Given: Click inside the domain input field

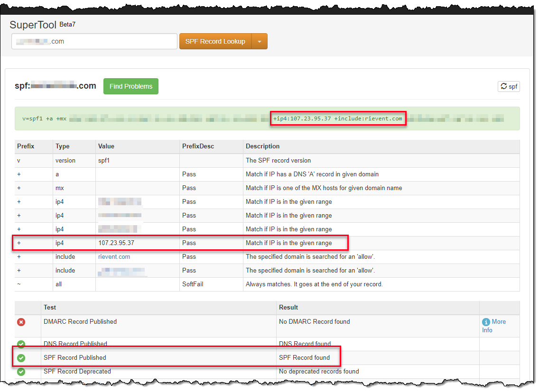Looking at the screenshot, I should click(x=94, y=41).
